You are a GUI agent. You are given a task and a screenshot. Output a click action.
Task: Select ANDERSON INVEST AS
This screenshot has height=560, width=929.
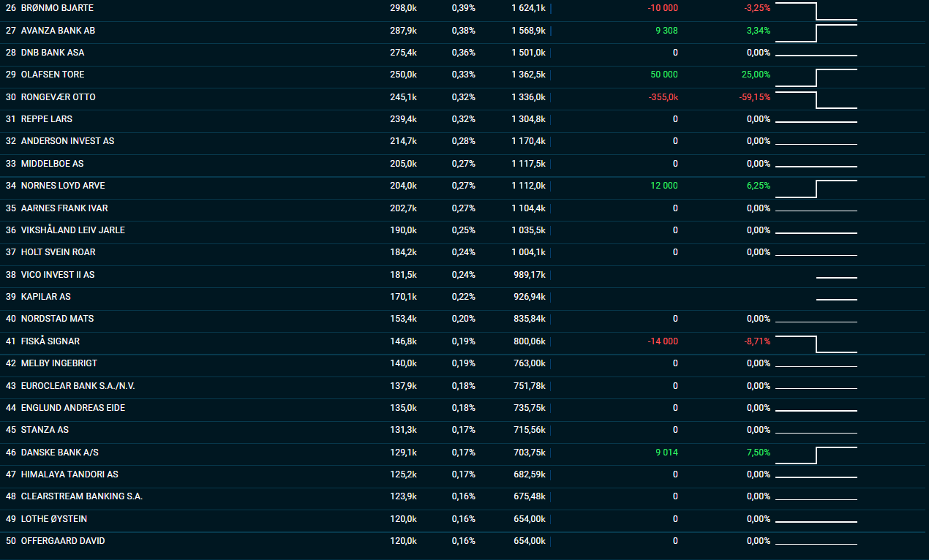tap(67, 141)
